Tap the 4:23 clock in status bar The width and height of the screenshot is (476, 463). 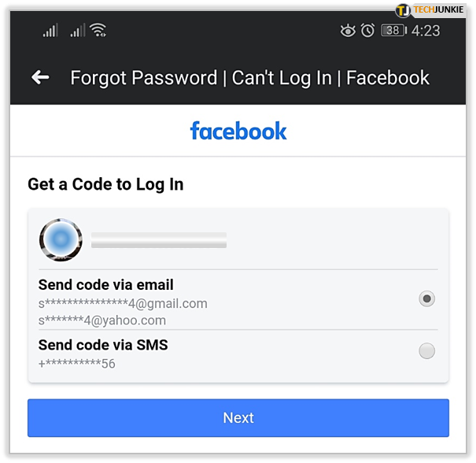tap(426, 31)
